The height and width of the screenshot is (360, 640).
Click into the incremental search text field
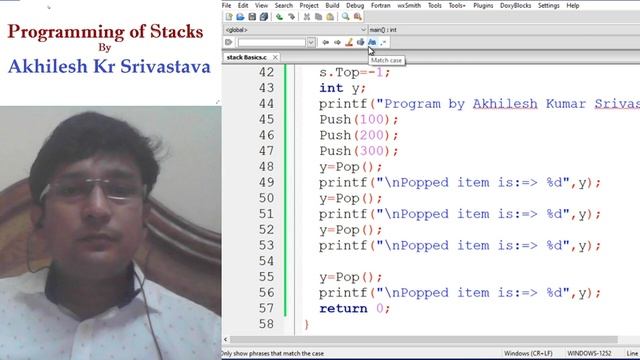pos(272,42)
